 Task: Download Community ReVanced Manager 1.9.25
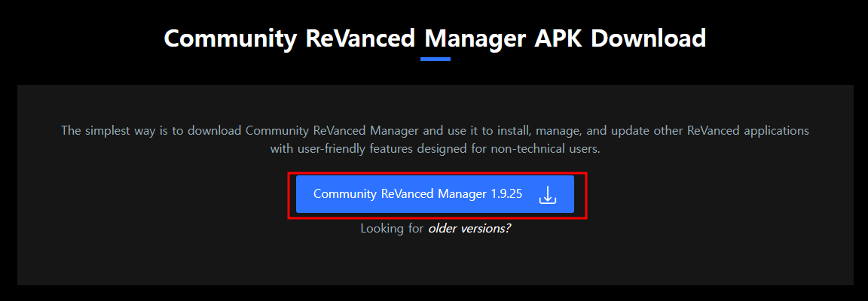click(x=435, y=194)
